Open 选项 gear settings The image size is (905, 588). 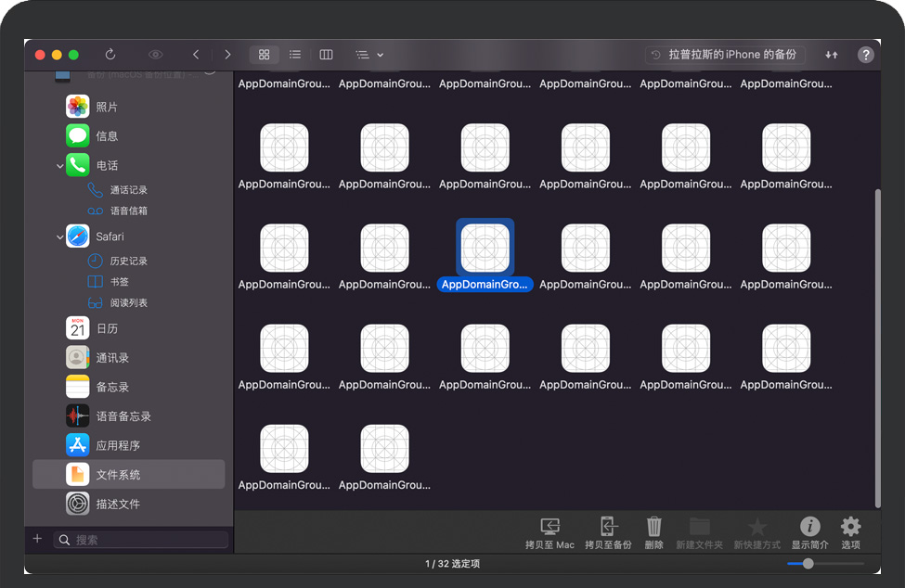[x=850, y=533]
